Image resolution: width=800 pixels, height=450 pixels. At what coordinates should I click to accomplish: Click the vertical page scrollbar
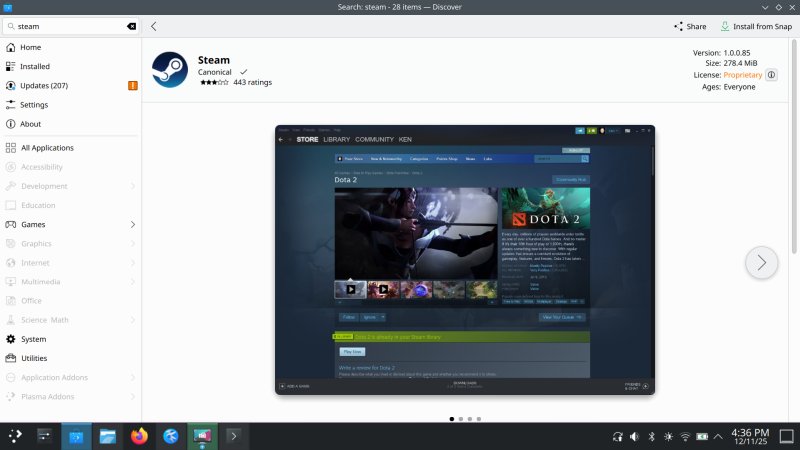pos(794,146)
